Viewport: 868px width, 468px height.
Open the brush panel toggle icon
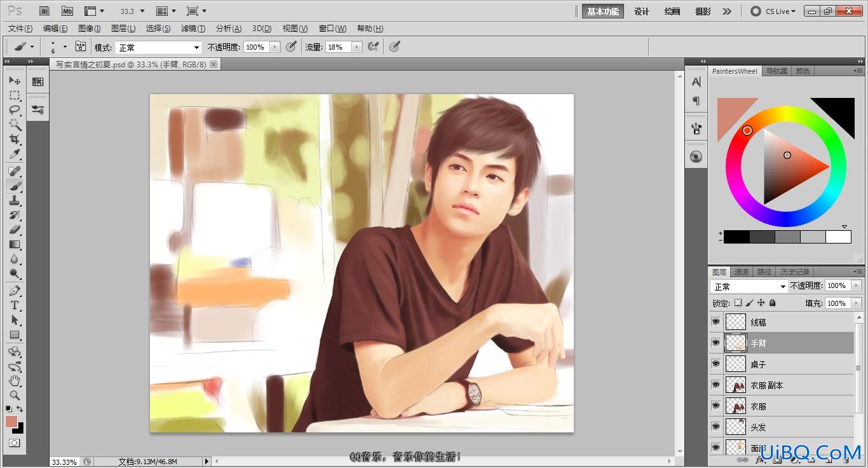81,46
